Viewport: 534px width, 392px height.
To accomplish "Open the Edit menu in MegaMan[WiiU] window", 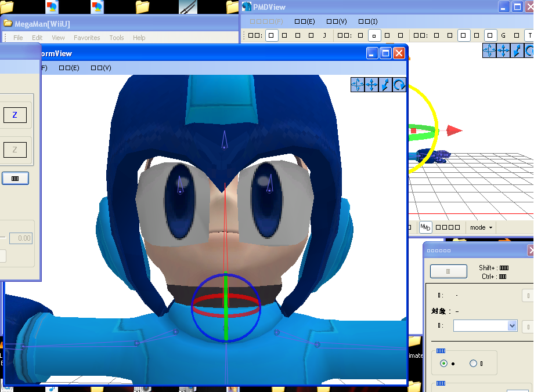I will click(37, 38).
